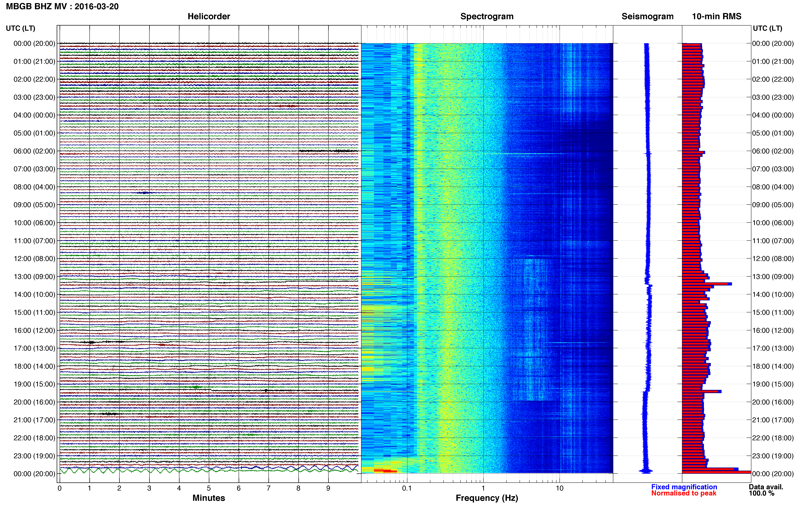Image resolution: width=812 pixels, height=508 pixels.
Task: Click the 'Seismogram' panel heading
Action: (648, 16)
